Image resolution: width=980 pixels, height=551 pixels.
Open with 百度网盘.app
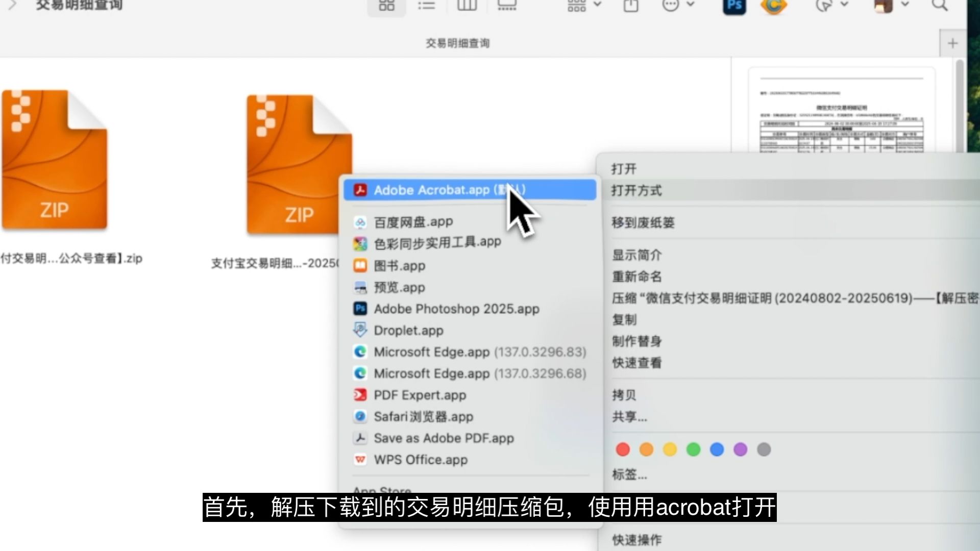pos(470,222)
